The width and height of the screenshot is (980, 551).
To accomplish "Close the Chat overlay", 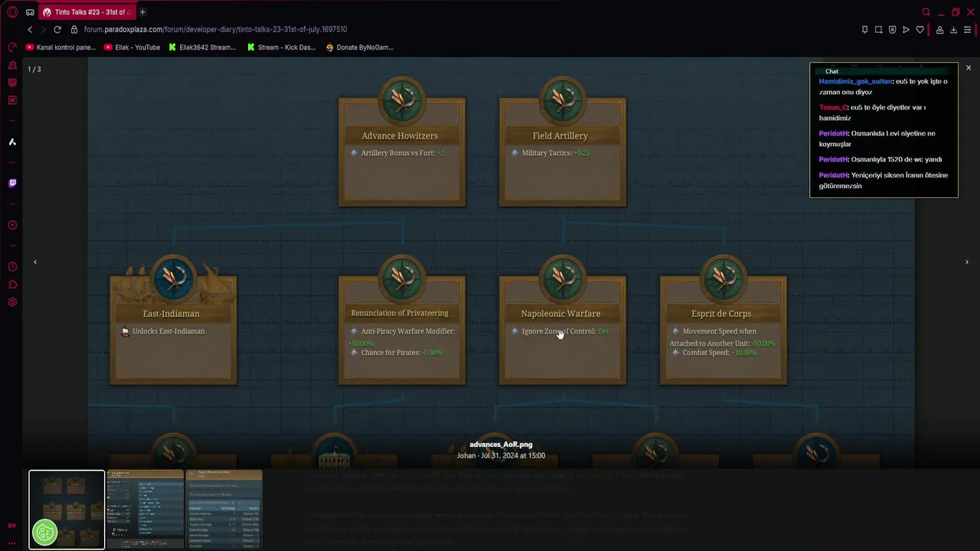I will (969, 68).
